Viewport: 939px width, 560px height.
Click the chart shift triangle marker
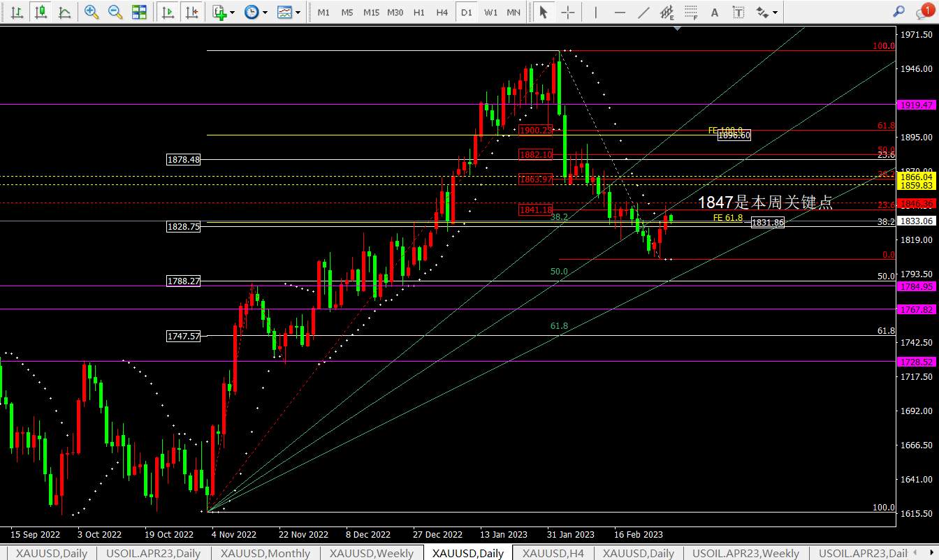(677, 29)
